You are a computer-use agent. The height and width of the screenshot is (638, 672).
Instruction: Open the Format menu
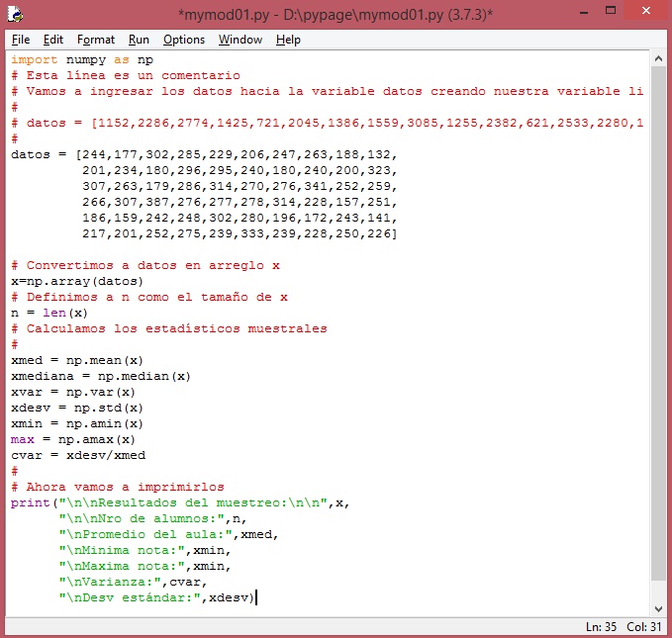point(96,40)
